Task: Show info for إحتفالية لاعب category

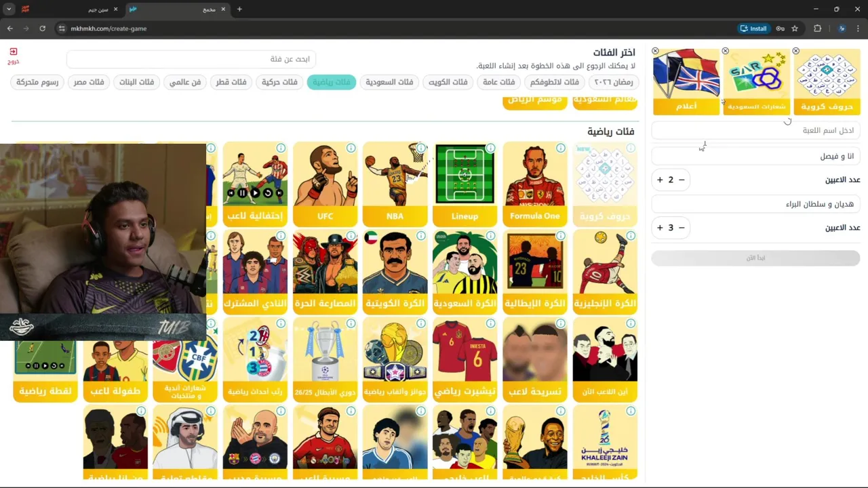Action: (281, 148)
